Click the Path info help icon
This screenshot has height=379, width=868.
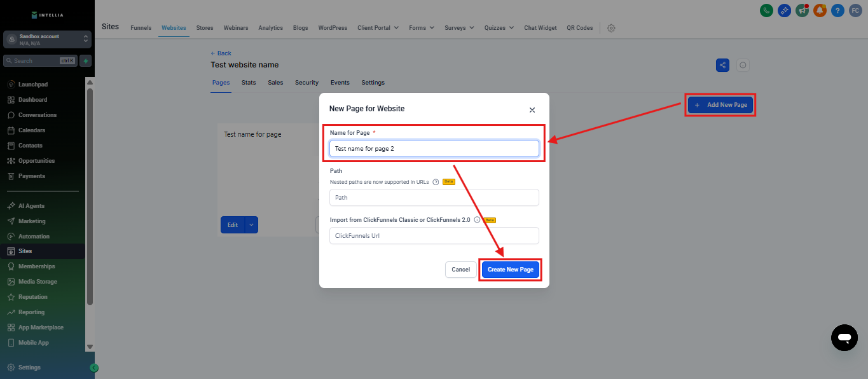click(x=436, y=181)
